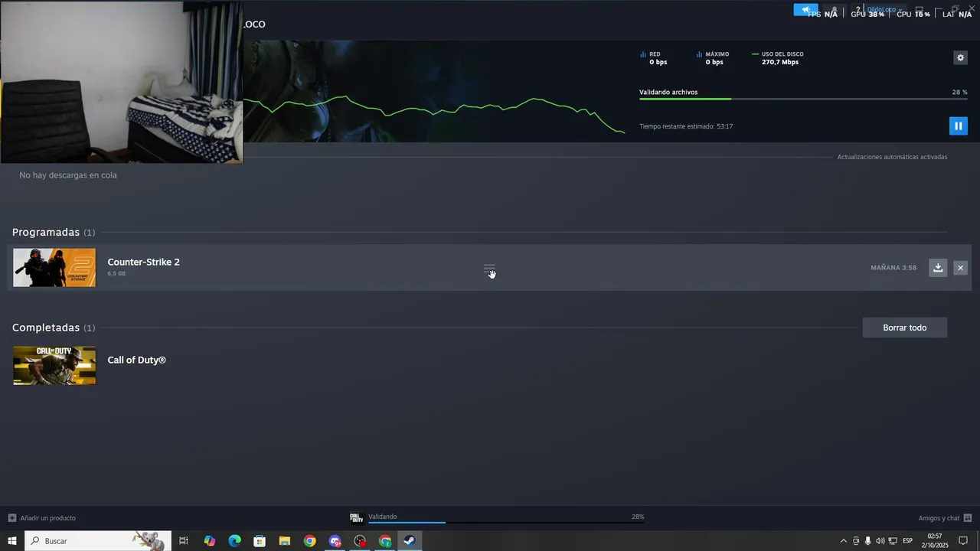Click the Programadas section header

[x=54, y=232]
